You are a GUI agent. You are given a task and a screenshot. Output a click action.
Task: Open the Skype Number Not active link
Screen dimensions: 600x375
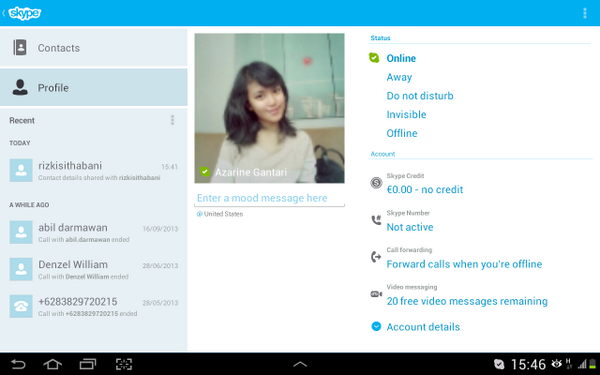click(x=410, y=227)
